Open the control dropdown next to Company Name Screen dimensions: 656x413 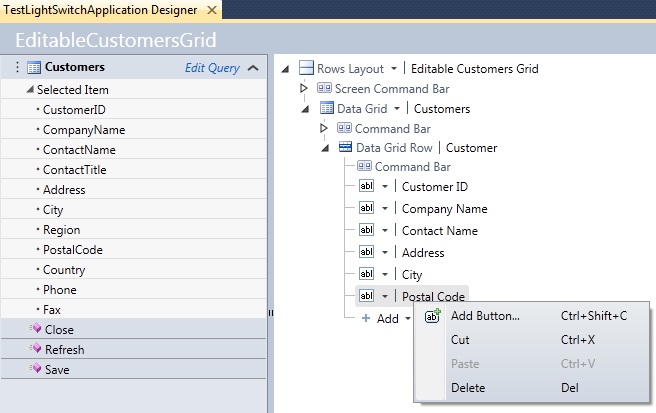385,209
